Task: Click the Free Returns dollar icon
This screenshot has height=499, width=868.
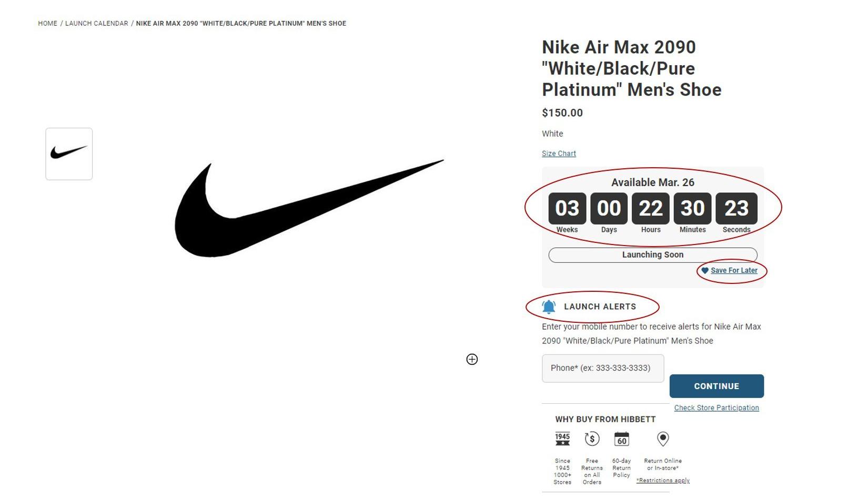Action: click(x=592, y=439)
